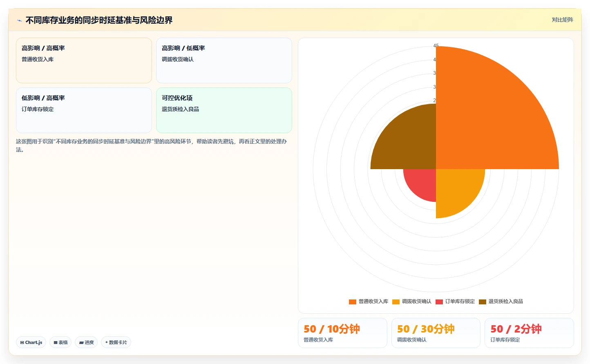The height and width of the screenshot is (364, 590).
Task: Click the lightning icon beside the title
Action: [19, 20]
